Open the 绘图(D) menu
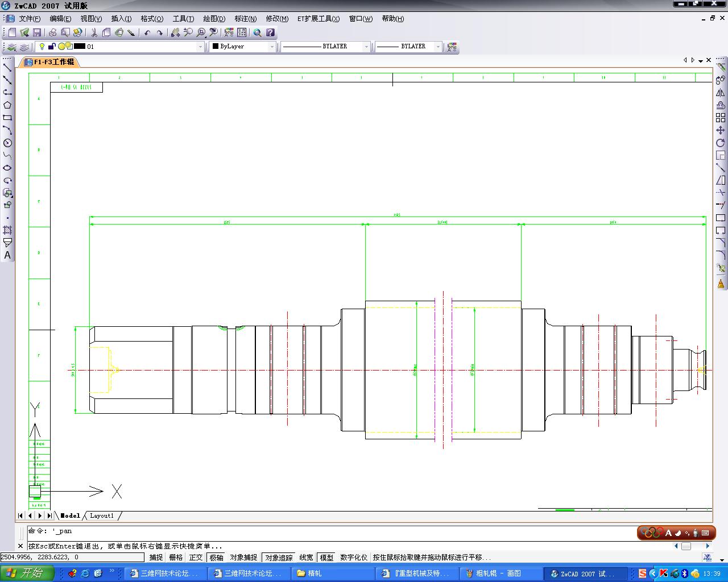 (214, 19)
